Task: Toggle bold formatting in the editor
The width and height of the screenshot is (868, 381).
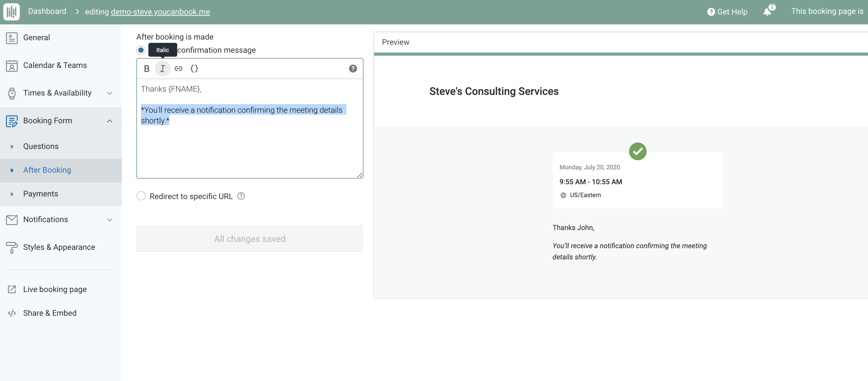Action: click(147, 69)
